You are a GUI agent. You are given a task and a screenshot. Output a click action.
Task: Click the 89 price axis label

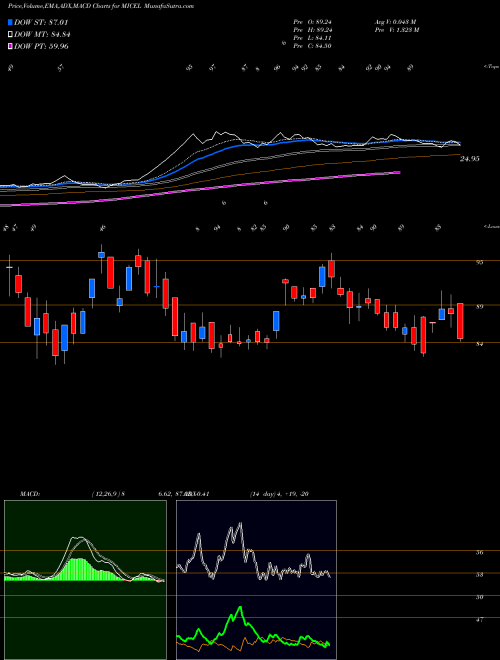tap(479, 306)
